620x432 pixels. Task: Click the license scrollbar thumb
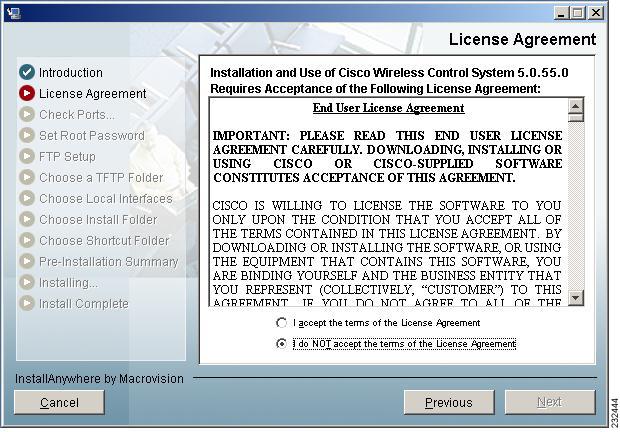coord(576,118)
